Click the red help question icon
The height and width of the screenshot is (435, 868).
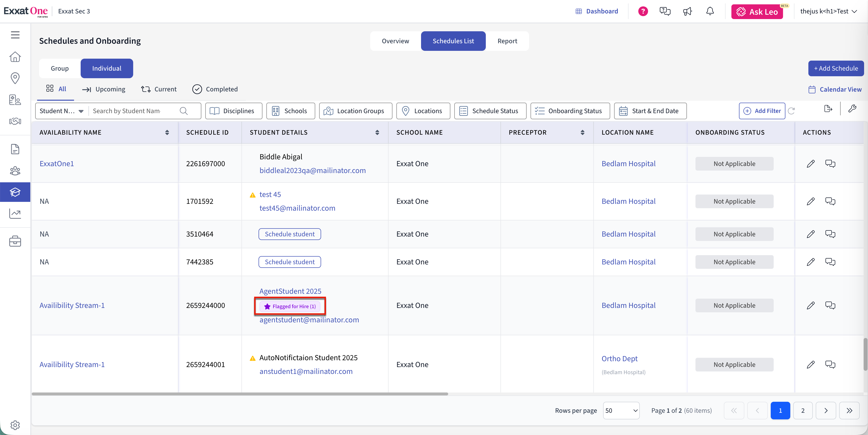(x=643, y=11)
